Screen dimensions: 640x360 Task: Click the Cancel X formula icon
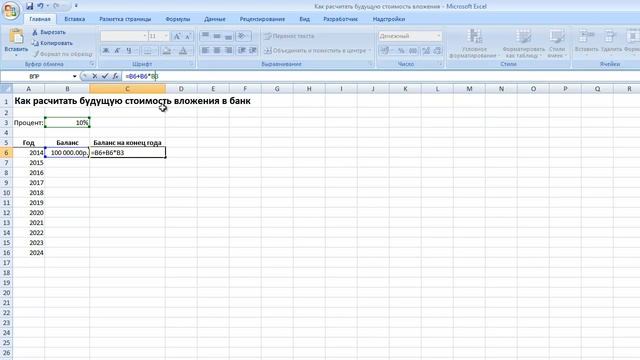(x=95, y=76)
